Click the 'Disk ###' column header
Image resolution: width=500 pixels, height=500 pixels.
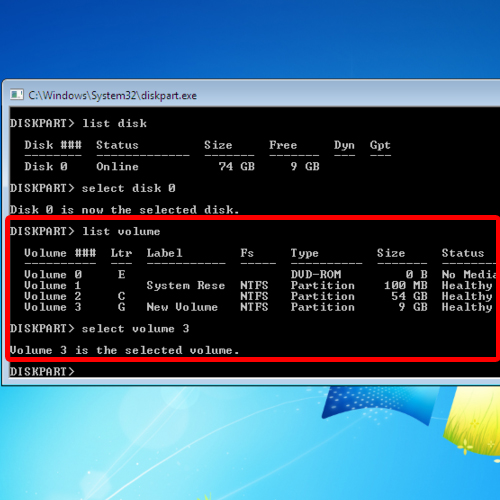[x=53, y=145]
